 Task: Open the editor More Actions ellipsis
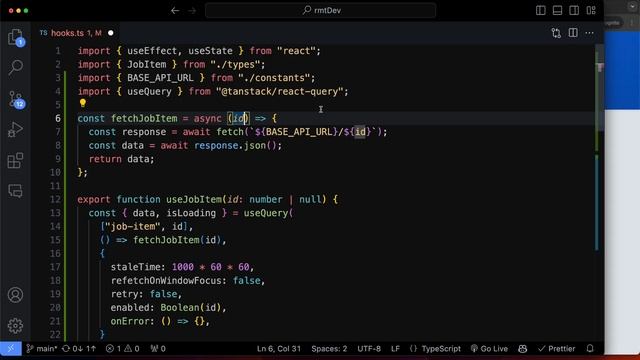pyautogui.click(x=590, y=33)
